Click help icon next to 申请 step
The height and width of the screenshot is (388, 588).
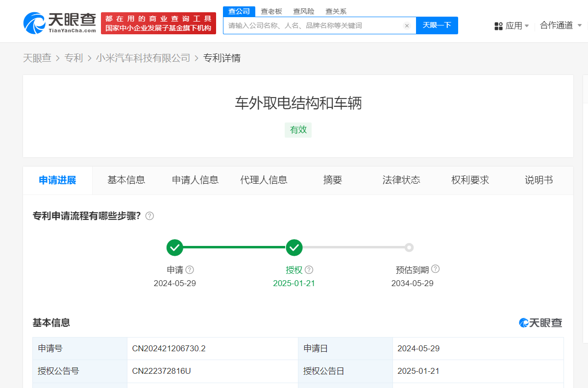tap(190, 270)
